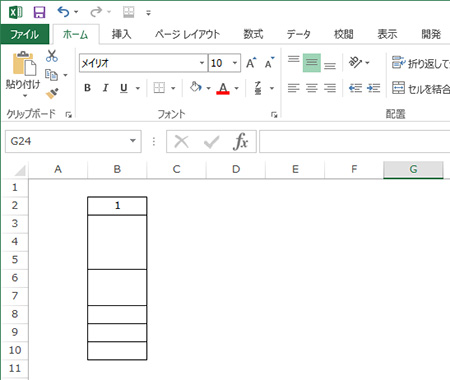
Task: Open the フォント dialog launcher
Action: [274, 115]
